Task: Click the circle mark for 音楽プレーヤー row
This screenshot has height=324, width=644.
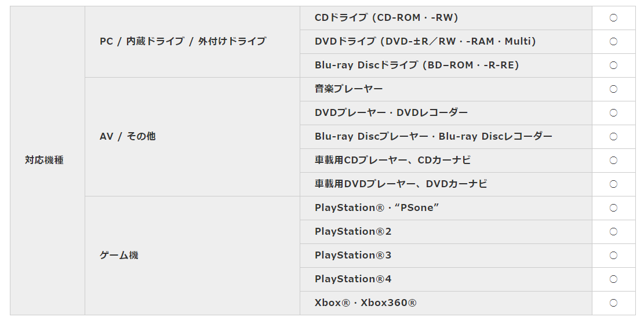Action: point(613,89)
